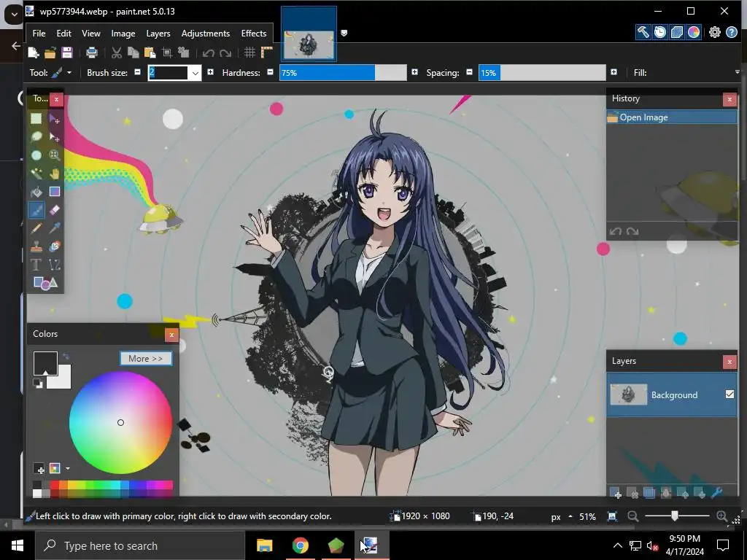This screenshot has height=560, width=747.
Task: Toggle the Tools window button
Action: 643,32
